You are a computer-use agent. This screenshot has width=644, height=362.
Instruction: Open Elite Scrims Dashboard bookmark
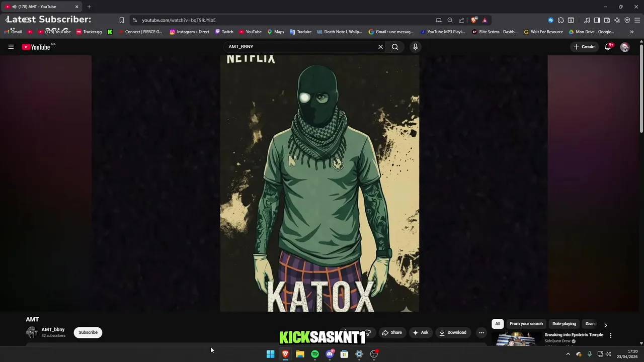[x=495, y=32]
